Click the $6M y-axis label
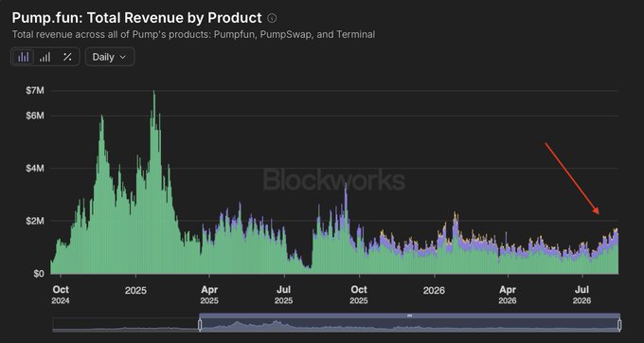The image size is (644, 343). click(x=34, y=116)
